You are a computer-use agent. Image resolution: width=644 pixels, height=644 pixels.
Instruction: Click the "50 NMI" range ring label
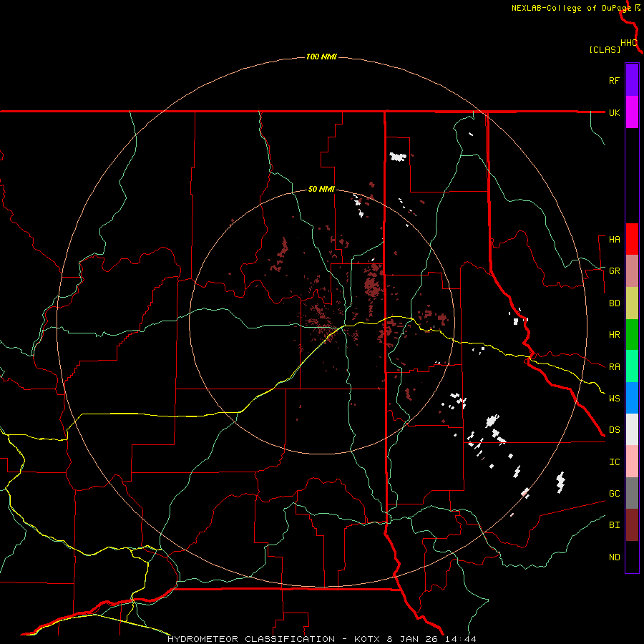coord(321,190)
